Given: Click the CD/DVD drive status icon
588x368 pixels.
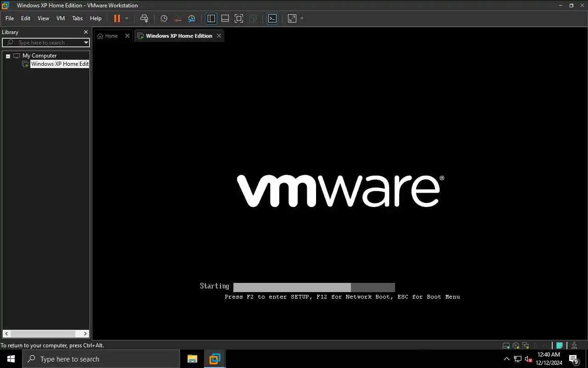Looking at the screenshot, I should pyautogui.click(x=516, y=345).
